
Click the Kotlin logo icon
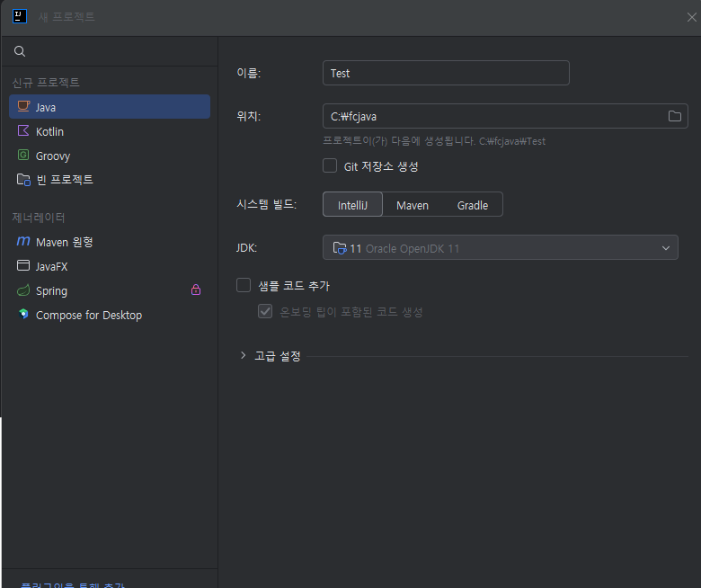click(23, 130)
